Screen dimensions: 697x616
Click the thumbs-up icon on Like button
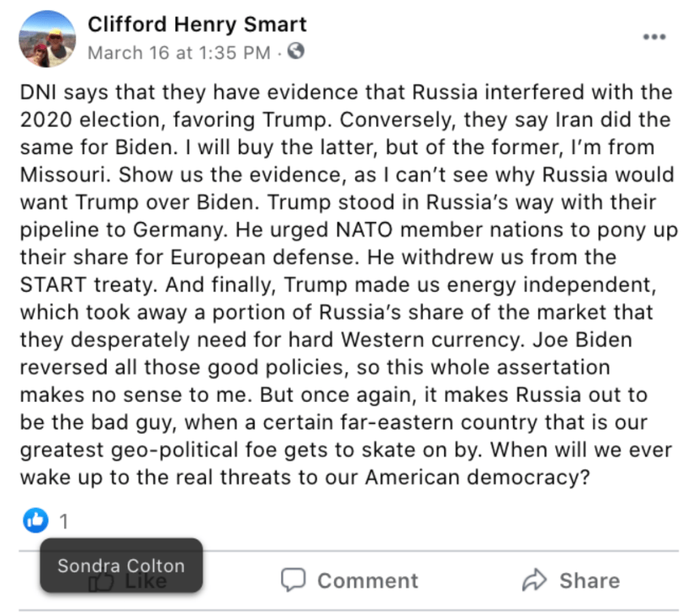[102, 581]
